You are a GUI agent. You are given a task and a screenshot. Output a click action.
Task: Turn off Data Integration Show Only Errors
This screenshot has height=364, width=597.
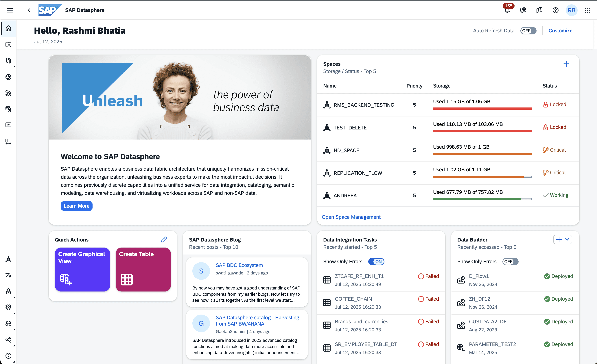click(x=376, y=262)
